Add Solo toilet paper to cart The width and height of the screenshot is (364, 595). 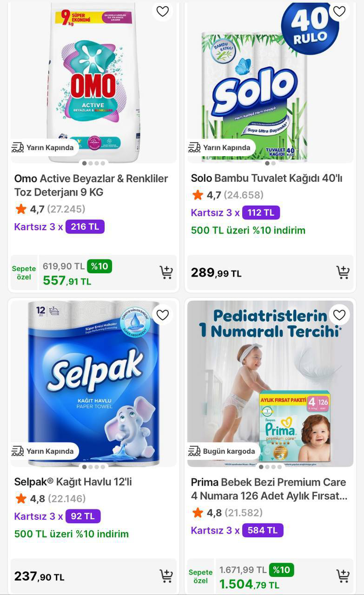click(343, 272)
